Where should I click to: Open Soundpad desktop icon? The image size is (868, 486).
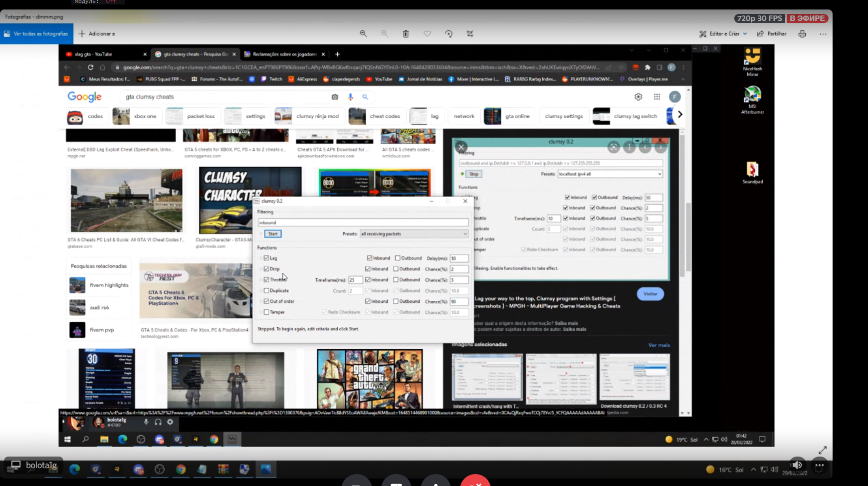pyautogui.click(x=752, y=173)
